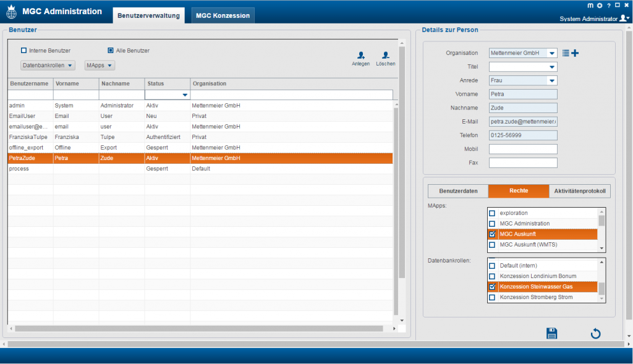Open settings via the gear icon
633x364 pixels.
[x=599, y=6]
